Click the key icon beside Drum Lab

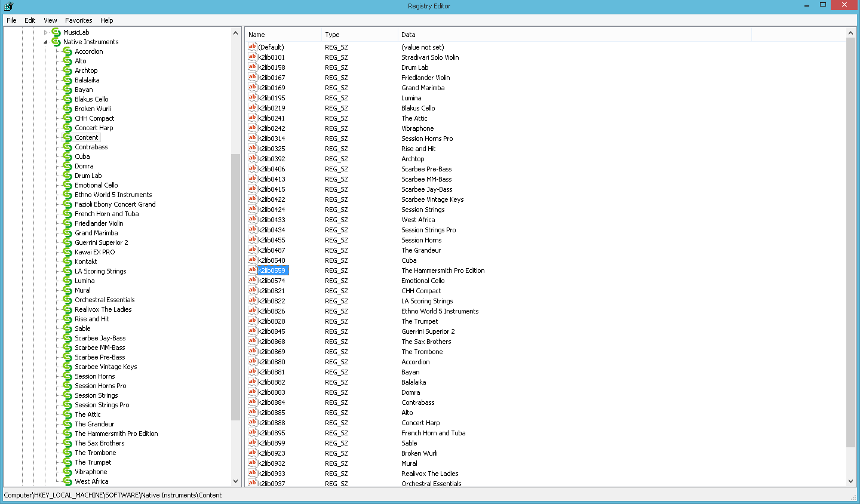point(67,176)
